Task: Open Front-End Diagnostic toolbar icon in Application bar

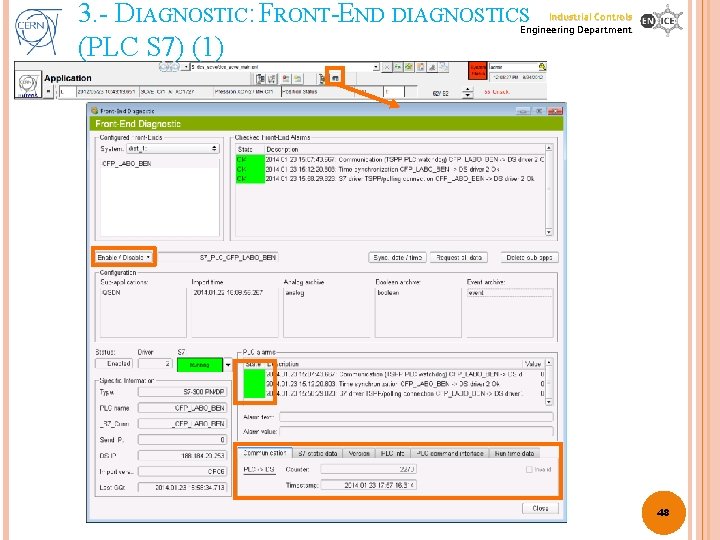Action: tap(335, 78)
